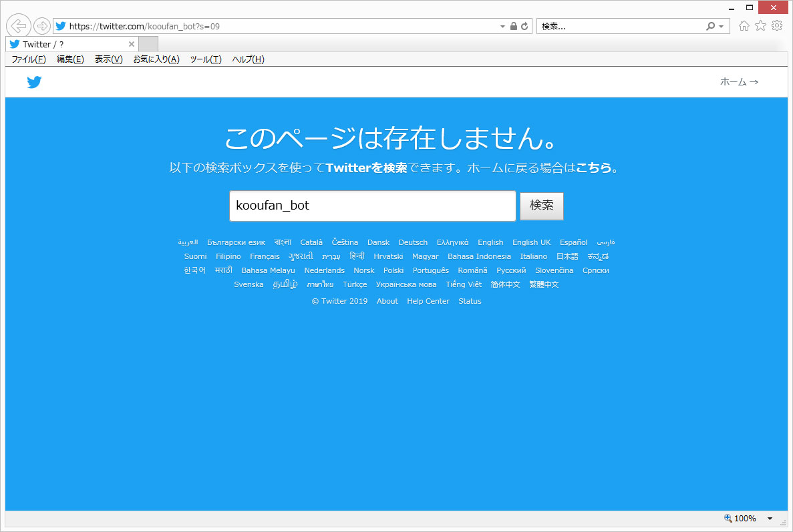The image size is (793, 532).
Task: Open the Status footer link
Action: [470, 301]
